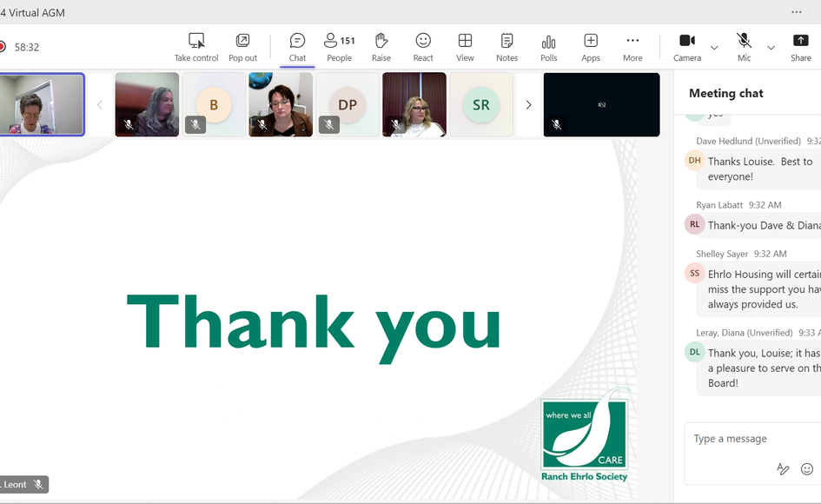Show next participants with right chevron

(x=528, y=105)
